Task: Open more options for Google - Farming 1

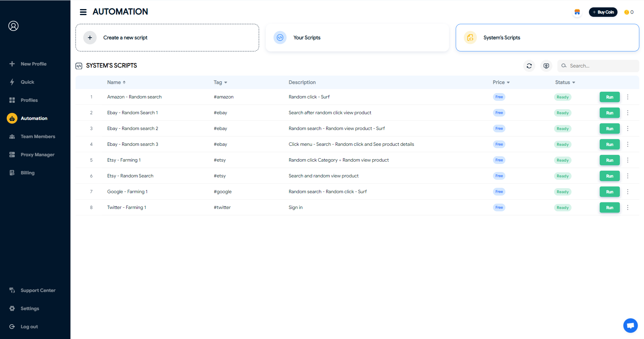Action: tap(628, 192)
